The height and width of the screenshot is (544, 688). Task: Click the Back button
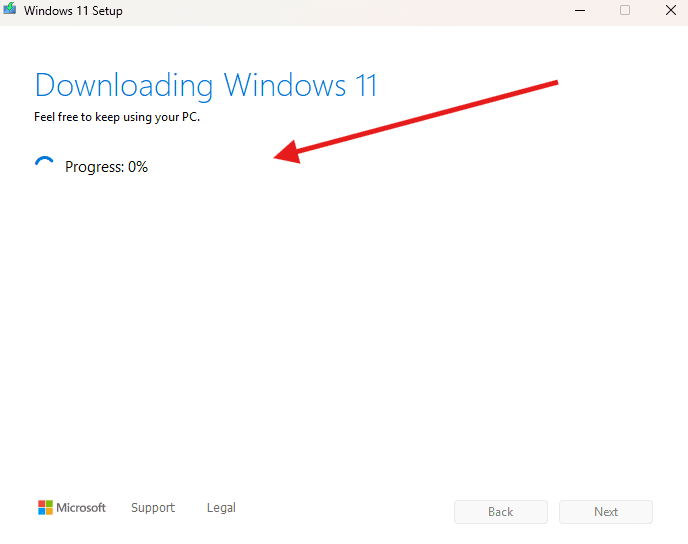tap(501, 512)
